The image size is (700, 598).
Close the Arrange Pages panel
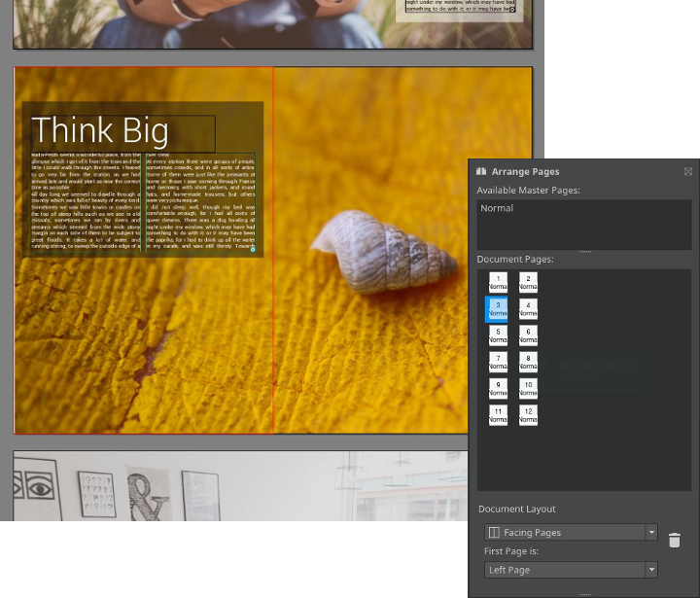688,171
